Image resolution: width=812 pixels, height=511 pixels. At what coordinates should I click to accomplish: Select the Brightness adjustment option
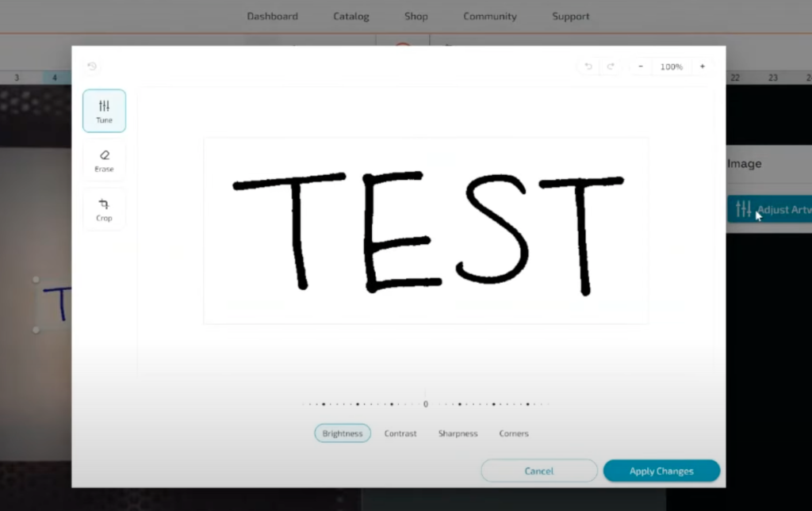343,433
